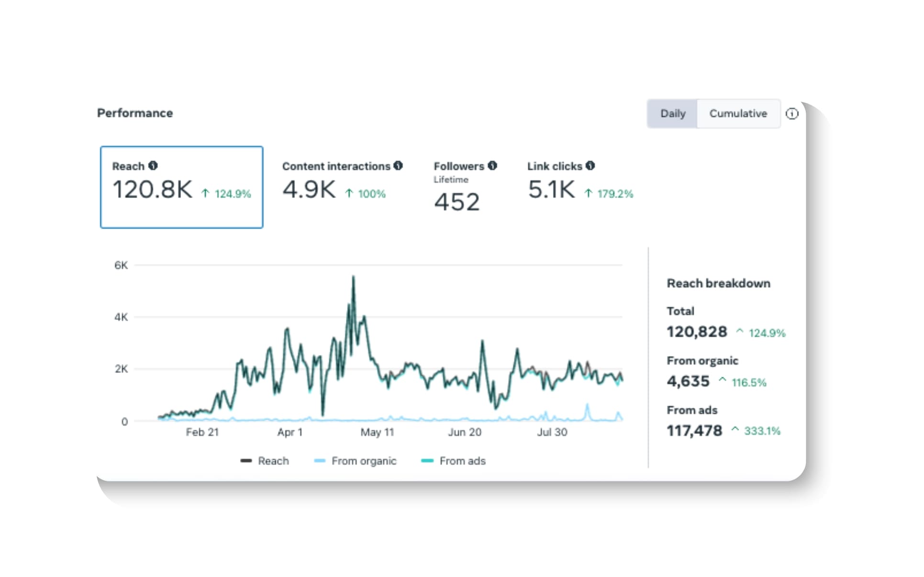The image size is (924, 577).
Task: Click the info icon next to Reach
Action: pos(153,166)
